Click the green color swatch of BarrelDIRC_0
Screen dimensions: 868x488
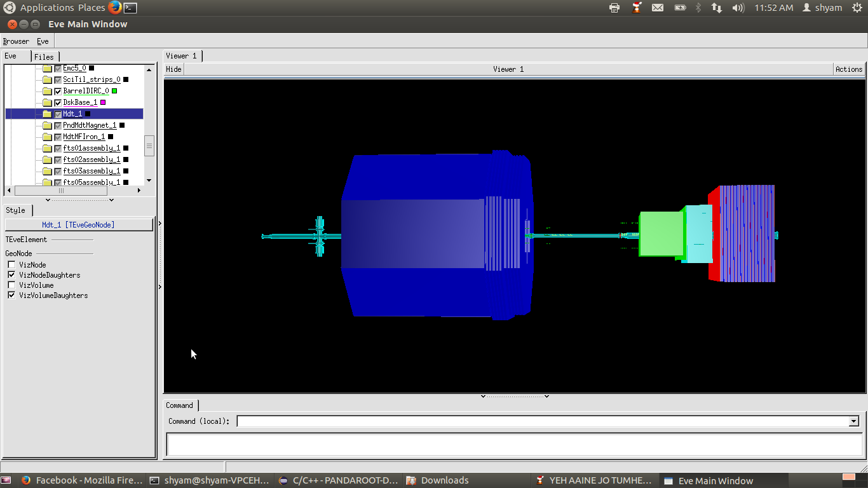click(x=114, y=91)
